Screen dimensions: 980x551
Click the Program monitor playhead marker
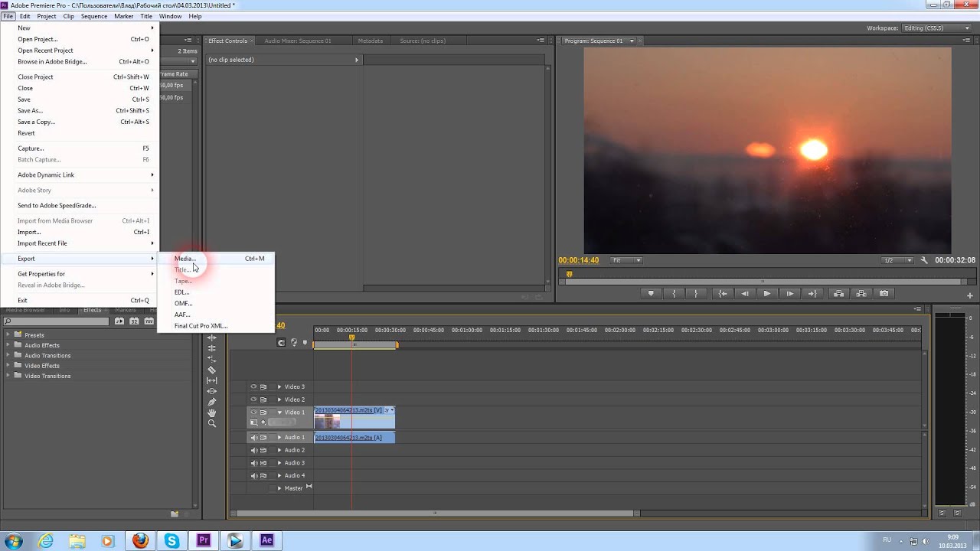pyautogui.click(x=569, y=274)
